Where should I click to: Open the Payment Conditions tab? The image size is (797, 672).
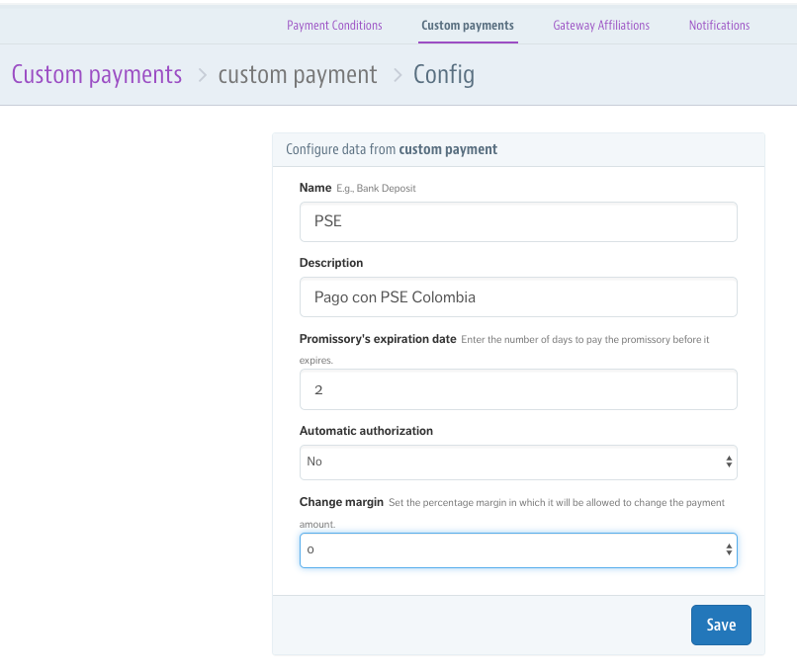coord(334,26)
